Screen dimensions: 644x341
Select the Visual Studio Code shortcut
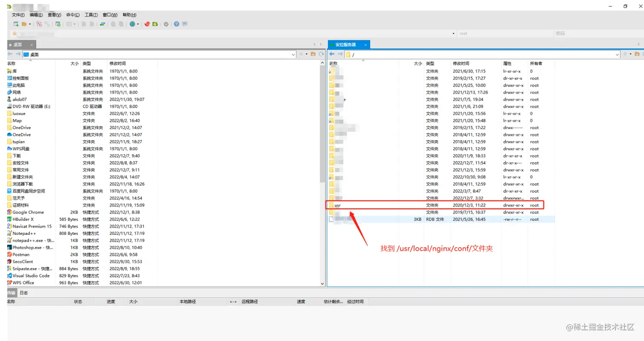click(x=31, y=276)
